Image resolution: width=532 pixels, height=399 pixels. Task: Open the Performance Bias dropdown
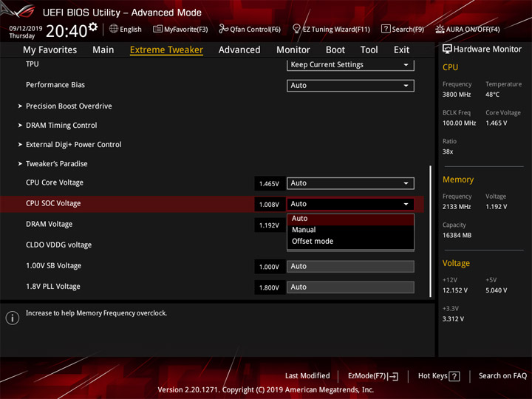point(350,86)
